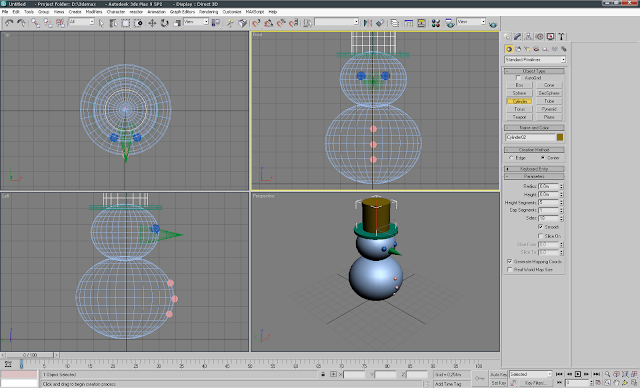
Task: Open the named selection sets dropdown
Action: click(337, 22)
